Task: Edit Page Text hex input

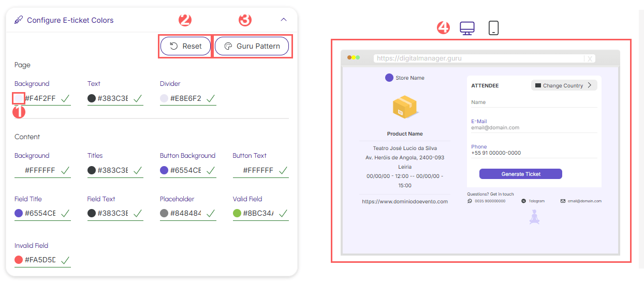Action: click(x=112, y=98)
